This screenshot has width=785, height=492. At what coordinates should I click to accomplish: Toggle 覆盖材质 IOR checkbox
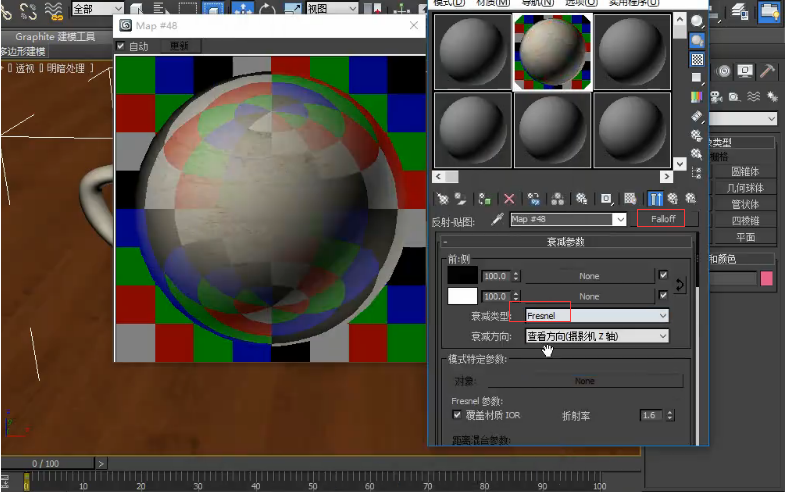[457, 414]
